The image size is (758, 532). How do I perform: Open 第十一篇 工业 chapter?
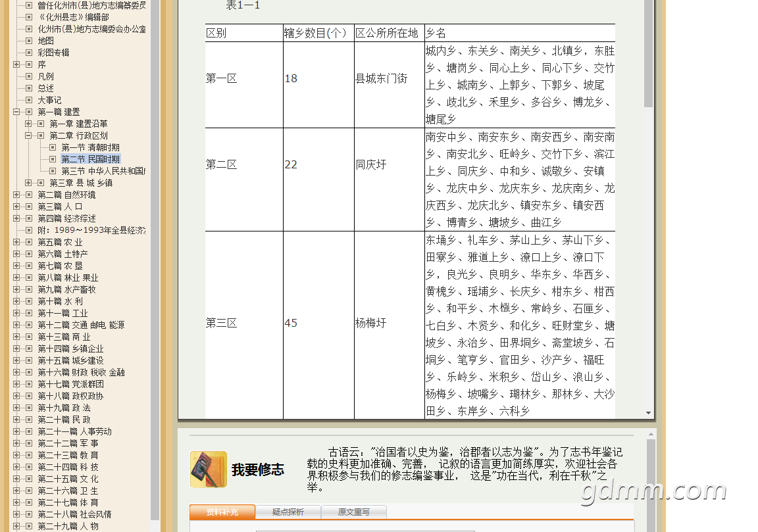[x=63, y=313]
